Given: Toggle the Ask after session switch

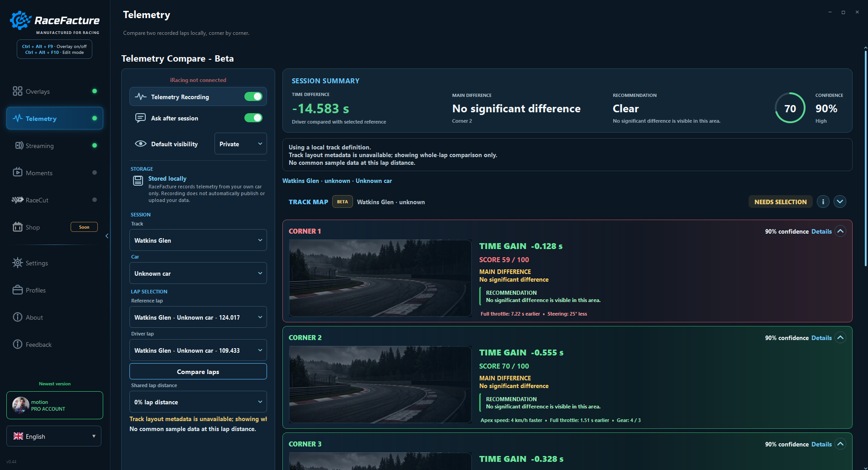Looking at the screenshot, I should click(x=253, y=118).
